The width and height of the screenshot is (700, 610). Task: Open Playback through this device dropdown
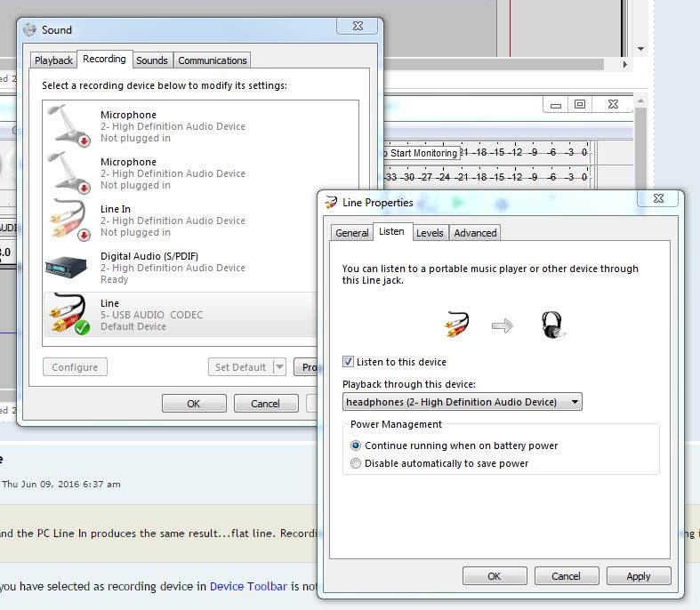pyautogui.click(x=462, y=402)
